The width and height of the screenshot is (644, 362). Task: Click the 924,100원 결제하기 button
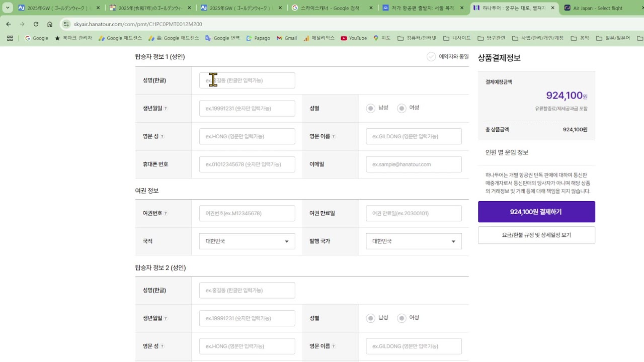click(x=536, y=212)
